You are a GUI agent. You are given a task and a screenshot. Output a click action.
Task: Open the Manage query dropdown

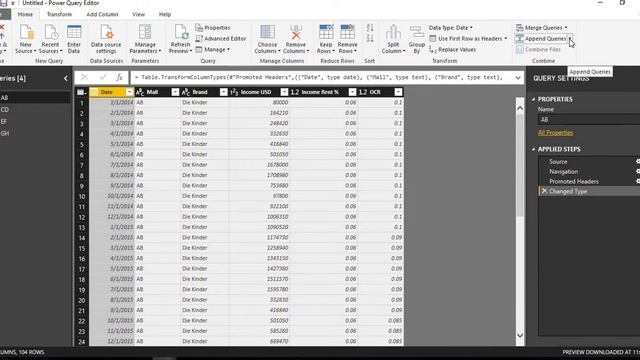coord(213,49)
